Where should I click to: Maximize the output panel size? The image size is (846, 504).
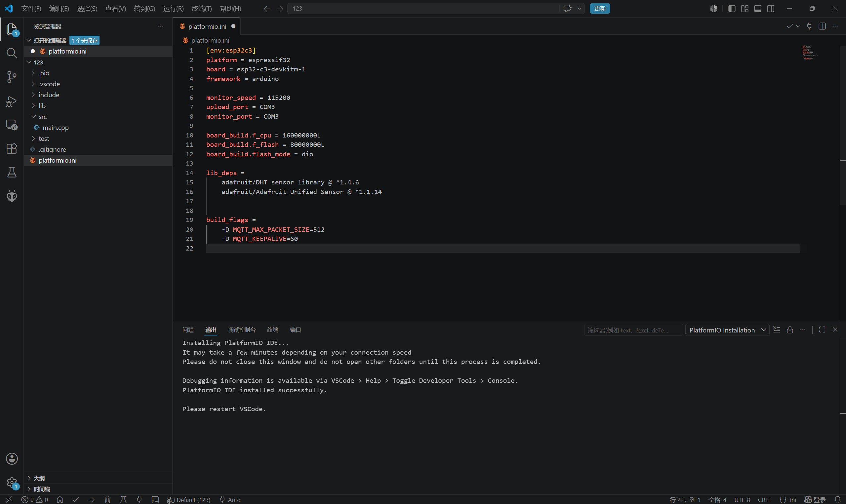822,330
